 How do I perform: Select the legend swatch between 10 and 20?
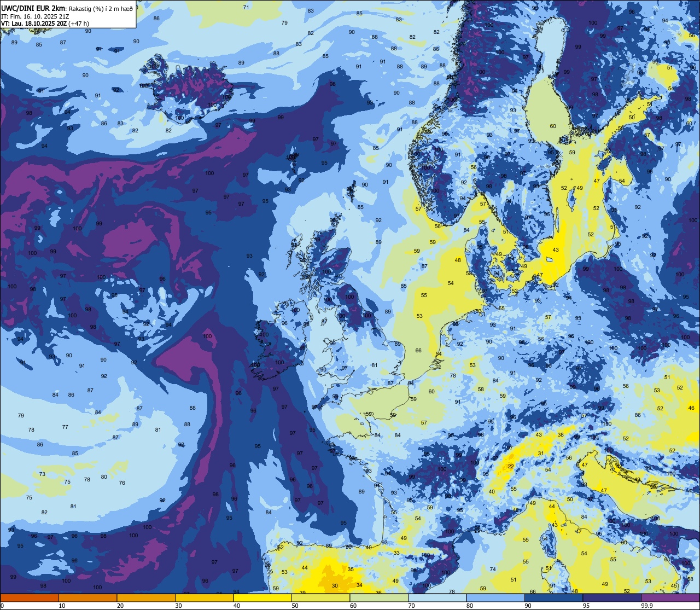click(x=87, y=597)
